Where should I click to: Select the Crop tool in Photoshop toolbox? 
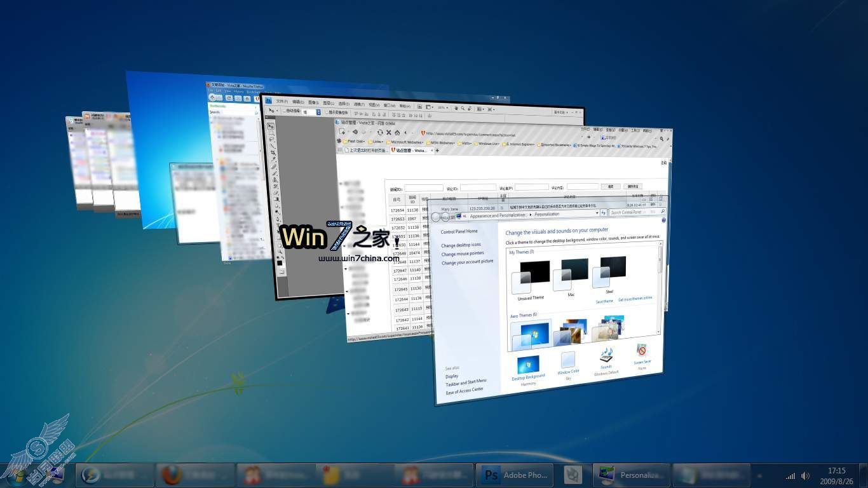[x=273, y=153]
